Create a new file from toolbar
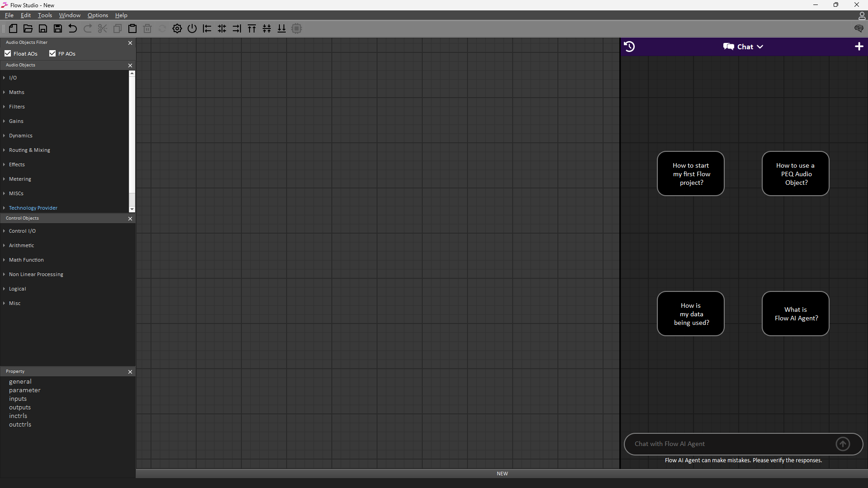868x488 pixels. click(x=13, y=28)
